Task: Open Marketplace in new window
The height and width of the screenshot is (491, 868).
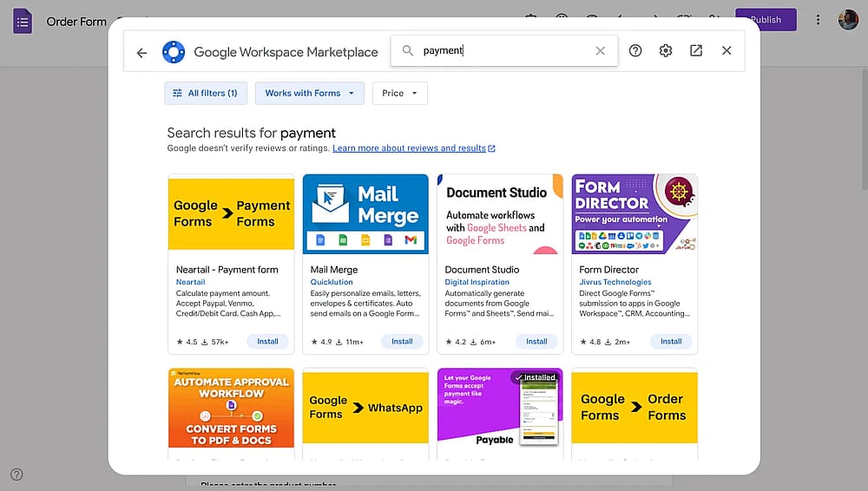Action: pyautogui.click(x=696, y=51)
